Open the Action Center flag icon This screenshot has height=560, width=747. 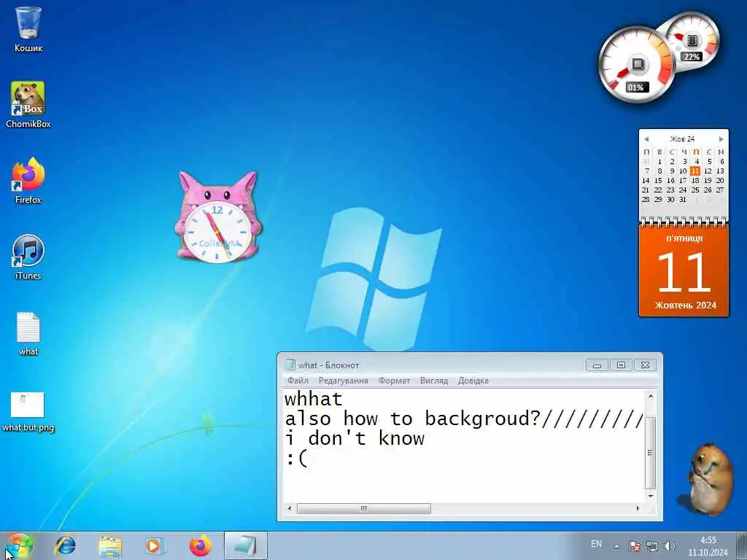click(634, 546)
